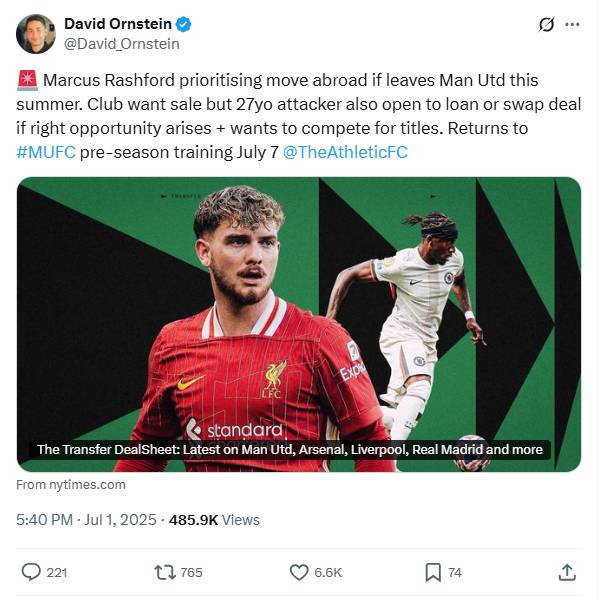Bookmark this post
599x601 pixels.
(x=433, y=572)
